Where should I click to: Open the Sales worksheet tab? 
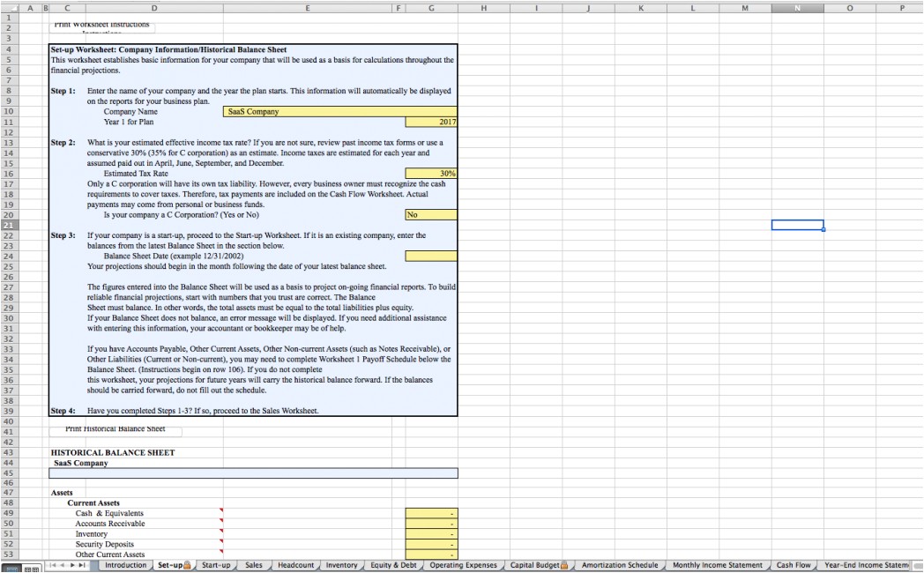point(254,565)
